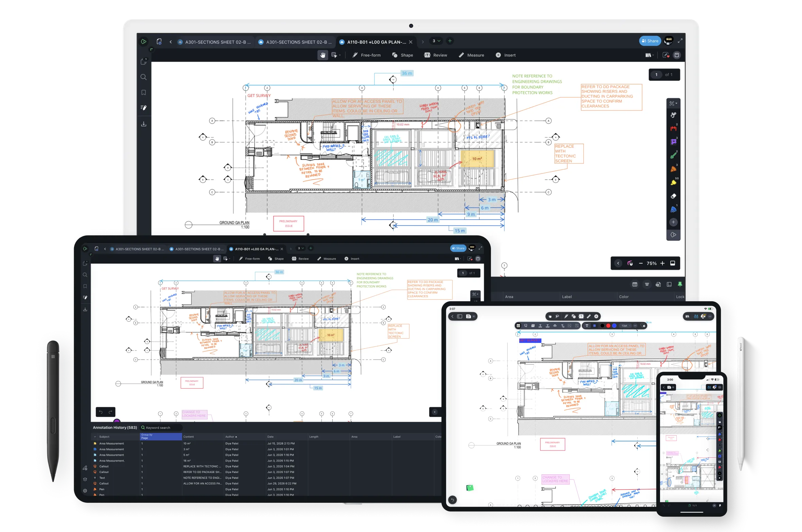Viewport: 802px width, 532px height.
Task: Add a new tool with the strip's plus button
Action: coord(673,222)
